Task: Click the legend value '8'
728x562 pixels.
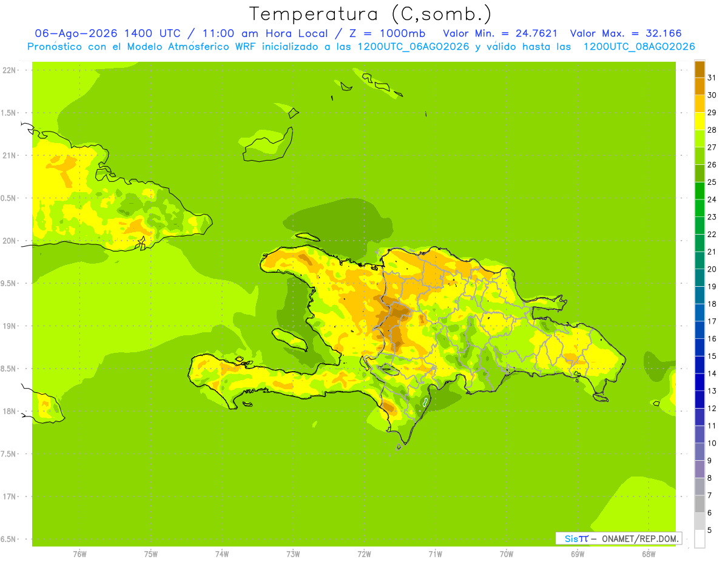Action: (709, 478)
